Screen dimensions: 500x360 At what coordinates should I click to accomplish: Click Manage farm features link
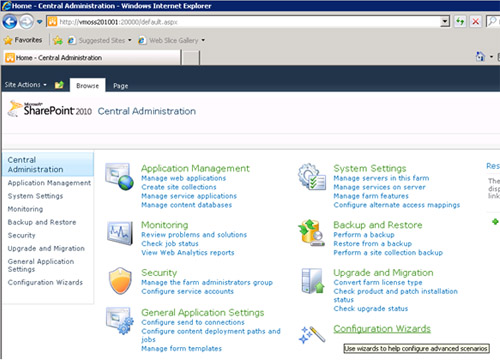(371, 196)
